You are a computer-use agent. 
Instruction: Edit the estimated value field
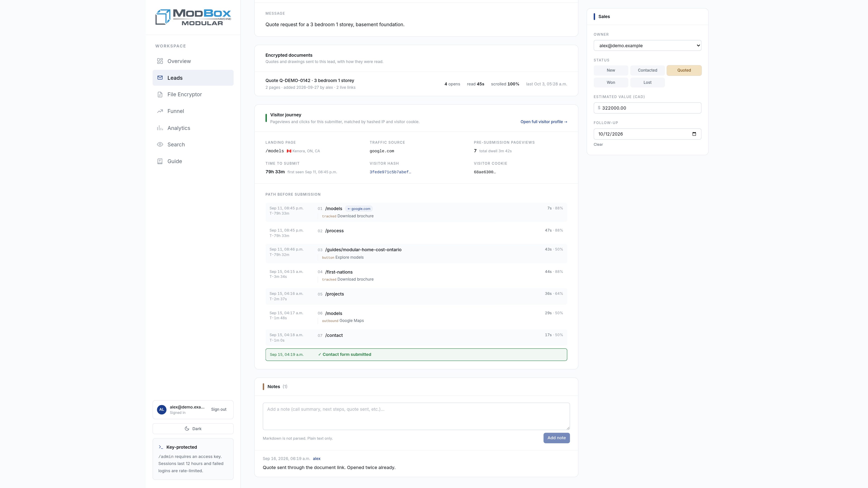(647, 108)
